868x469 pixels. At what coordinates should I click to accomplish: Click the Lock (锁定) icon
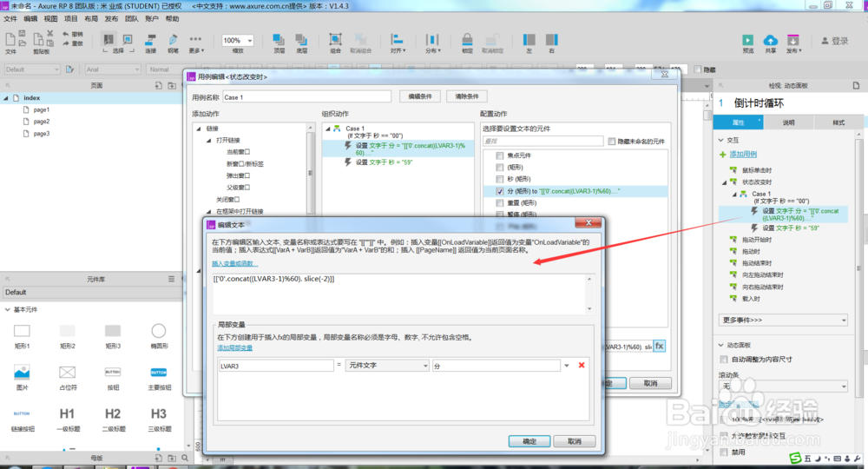tap(467, 39)
